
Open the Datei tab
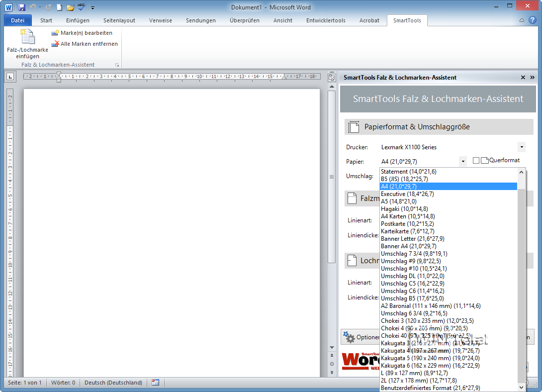17,20
